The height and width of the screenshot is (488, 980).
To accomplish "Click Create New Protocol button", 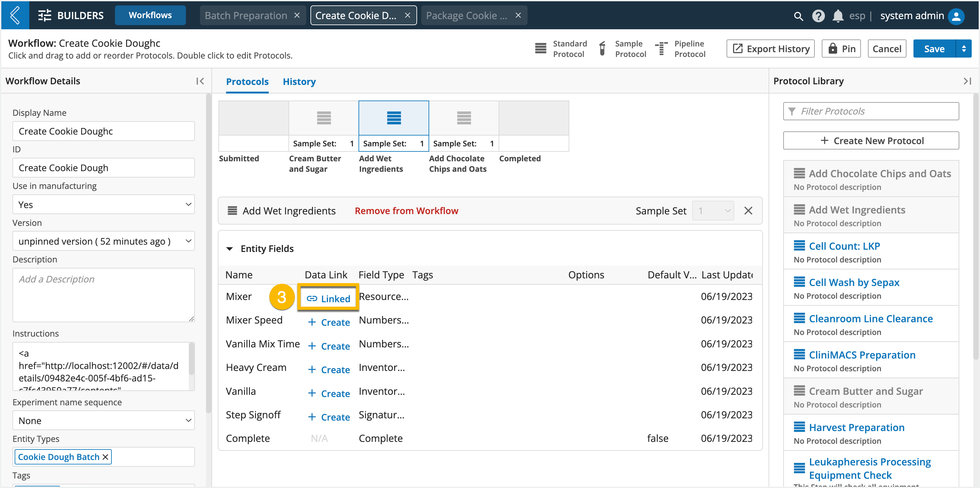I will pos(871,141).
